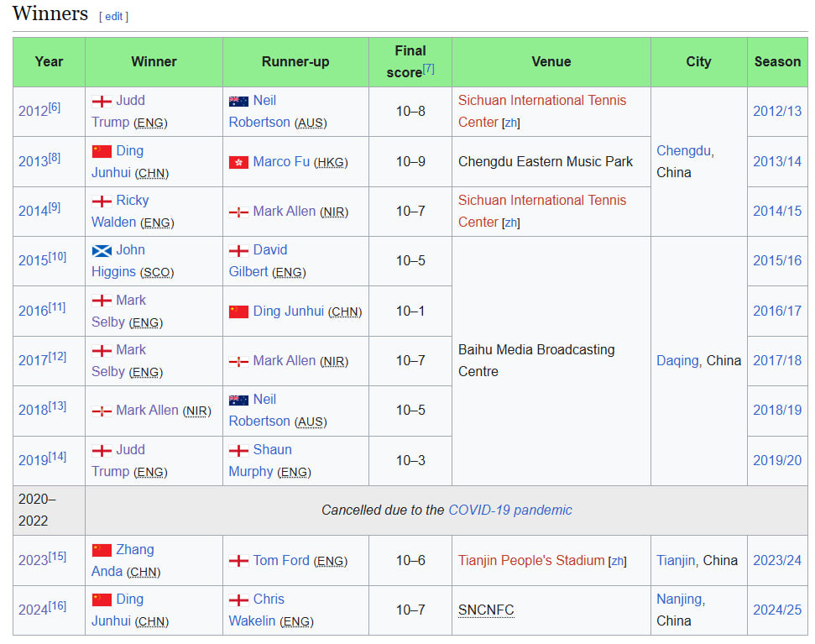Image resolution: width=815 pixels, height=644 pixels.
Task: Open the edit link for Winners section
Action: click(113, 16)
